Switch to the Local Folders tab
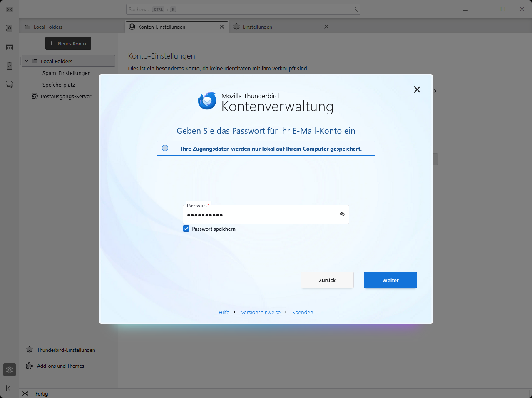The image size is (532, 398). (x=48, y=27)
